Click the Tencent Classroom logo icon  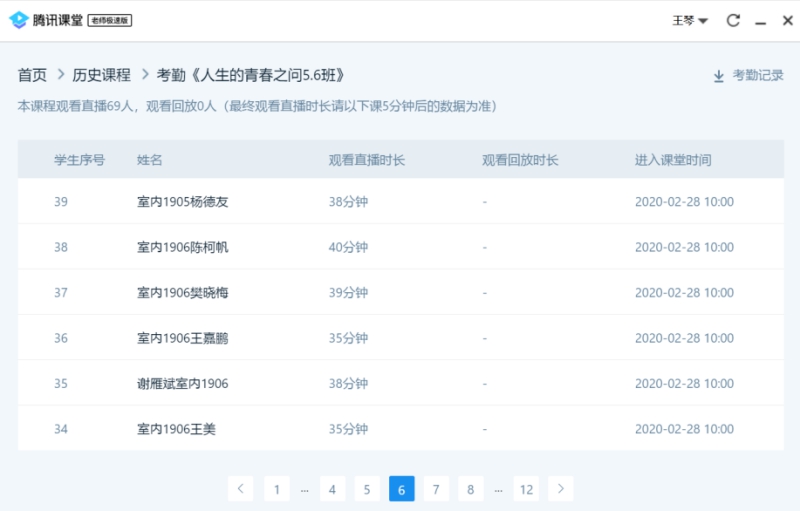[18, 20]
